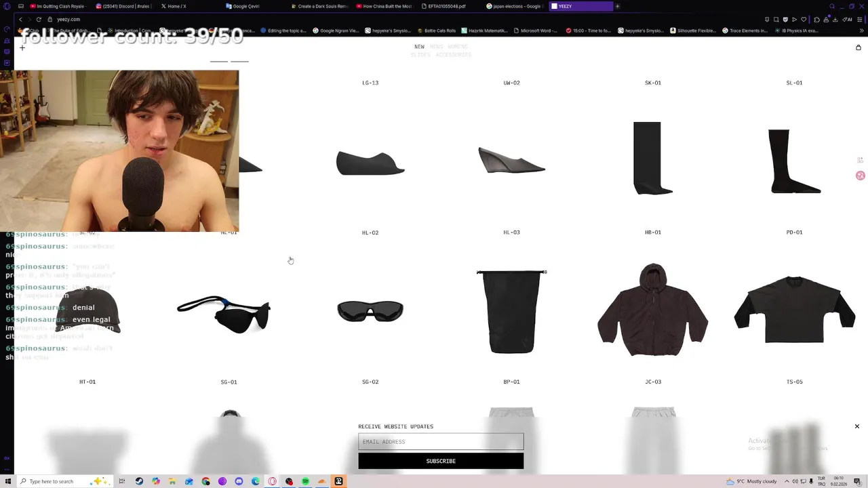Open a new browser tab

pos(617,6)
